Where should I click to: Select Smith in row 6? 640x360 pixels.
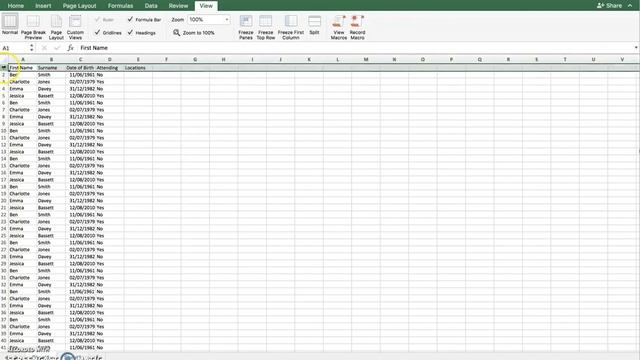51,103
